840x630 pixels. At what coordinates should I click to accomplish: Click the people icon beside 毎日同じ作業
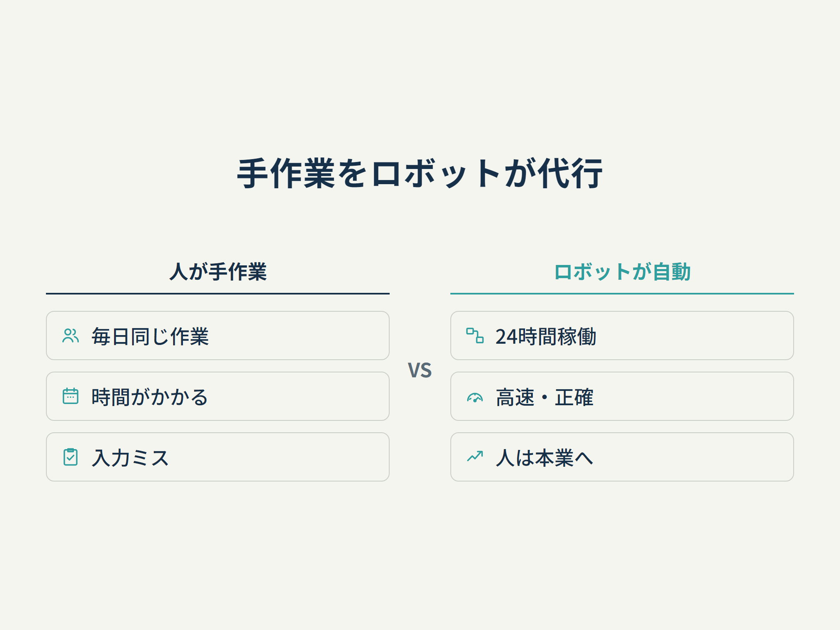pos(71,336)
